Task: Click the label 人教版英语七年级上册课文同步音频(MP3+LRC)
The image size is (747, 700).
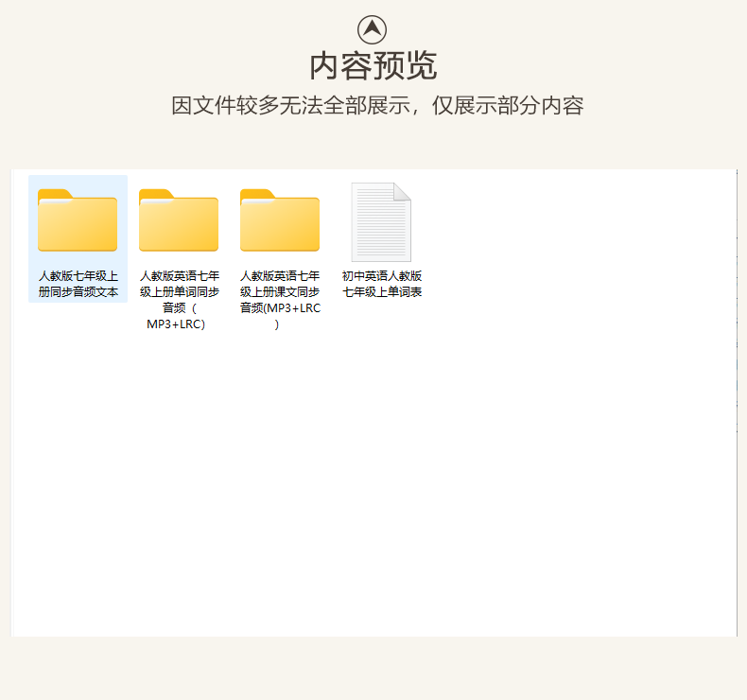Action: tap(280, 300)
